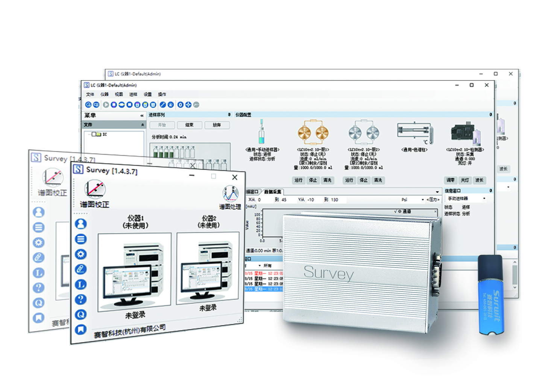Click 停止 under 泵2
This screenshot has height=392, width=545.
point(364,180)
